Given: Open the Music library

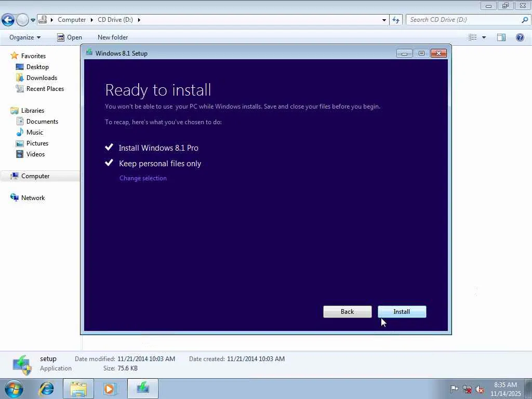Looking at the screenshot, I should click(35, 132).
